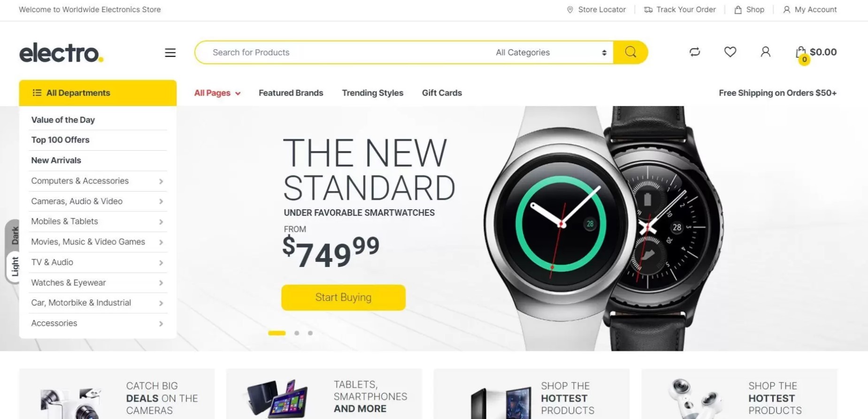Open the hamburger menu icon

(x=170, y=53)
